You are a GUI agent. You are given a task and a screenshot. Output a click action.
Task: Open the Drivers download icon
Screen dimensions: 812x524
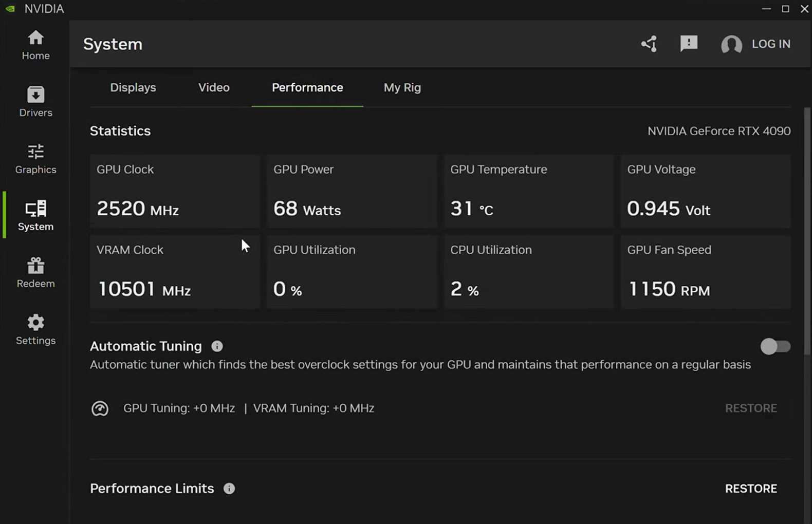[x=35, y=95]
